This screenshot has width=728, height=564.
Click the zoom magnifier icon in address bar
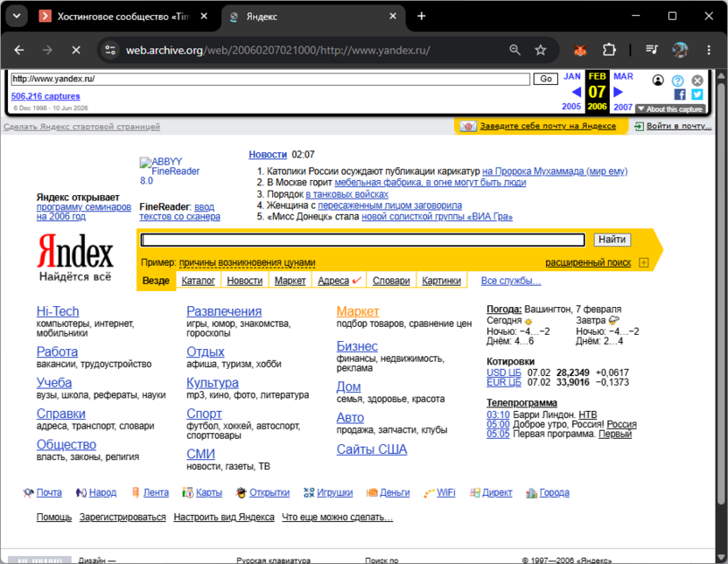[x=514, y=50]
